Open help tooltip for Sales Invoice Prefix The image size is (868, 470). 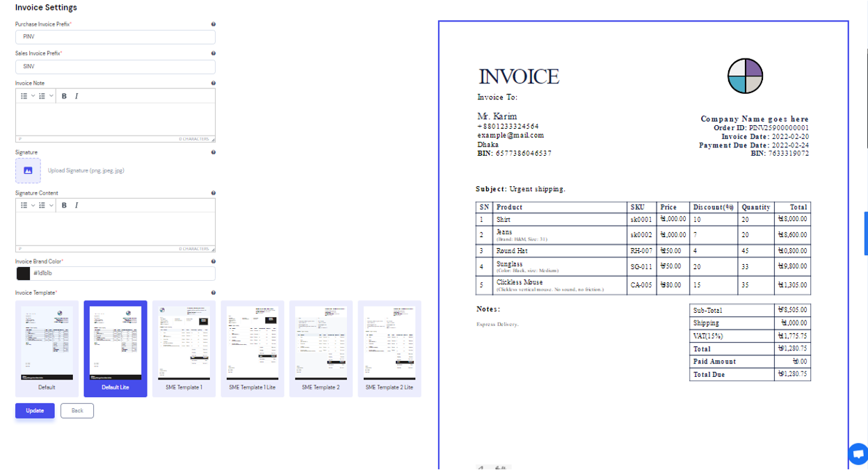pos(213,53)
